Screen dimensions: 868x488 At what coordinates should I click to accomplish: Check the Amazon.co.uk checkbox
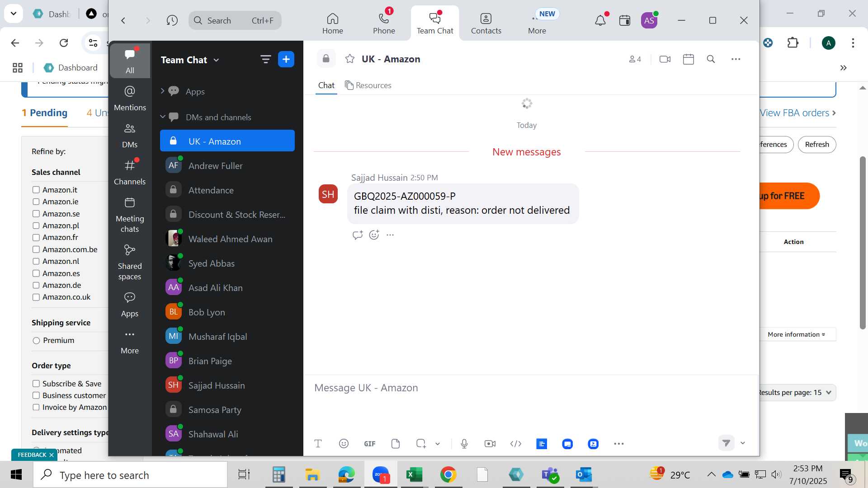(36, 297)
